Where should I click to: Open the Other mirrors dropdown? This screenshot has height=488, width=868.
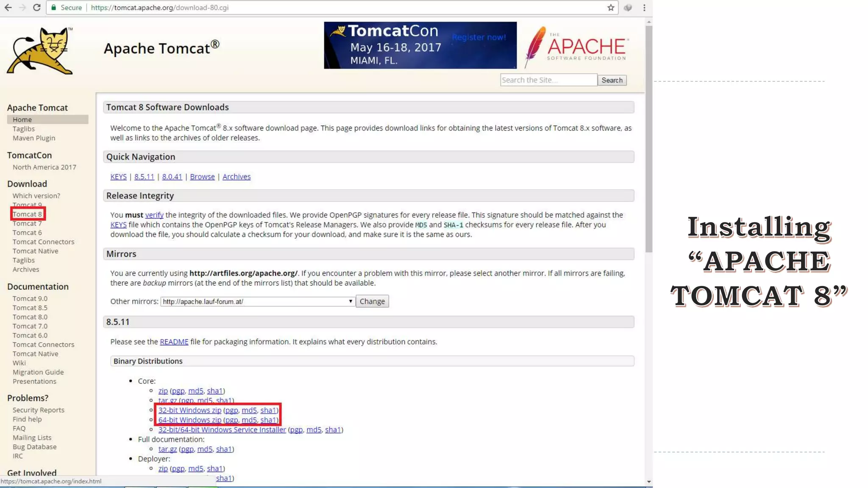pyautogui.click(x=258, y=302)
